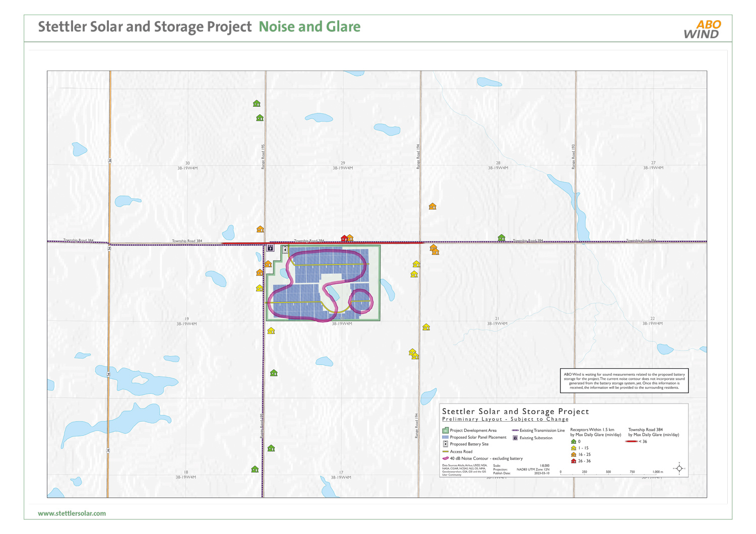Select the yellow house on the project's western edge
Screen dimensions: 756x534
[260, 288]
